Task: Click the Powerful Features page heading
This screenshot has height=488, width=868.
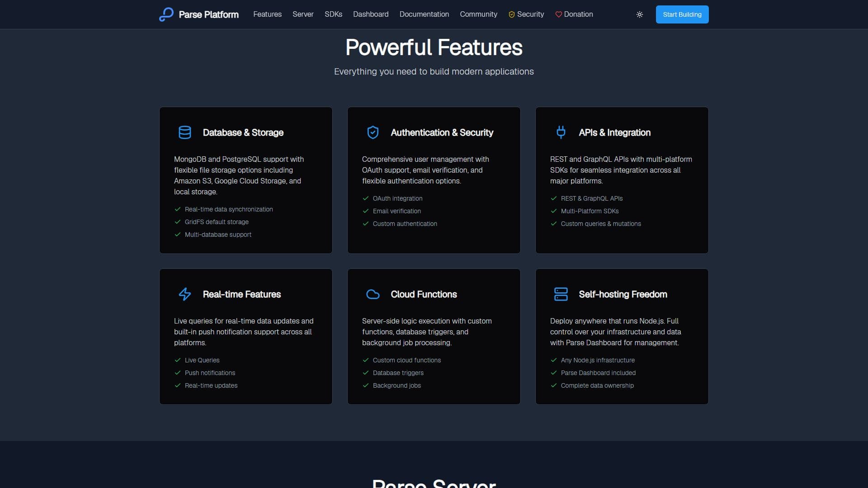Action: point(434,47)
